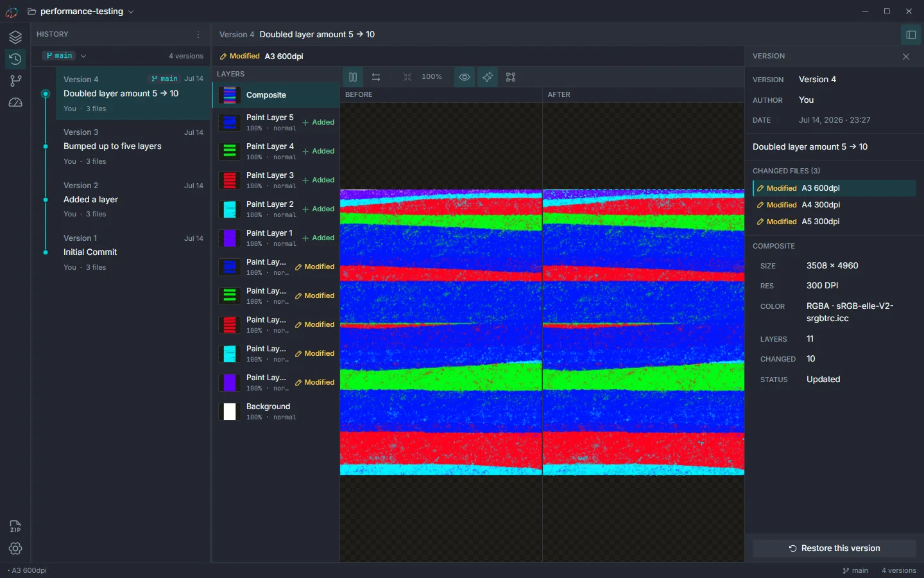This screenshot has width=924, height=578.
Task: Click the bounding box frame icon in toolbar
Action: 511,77
